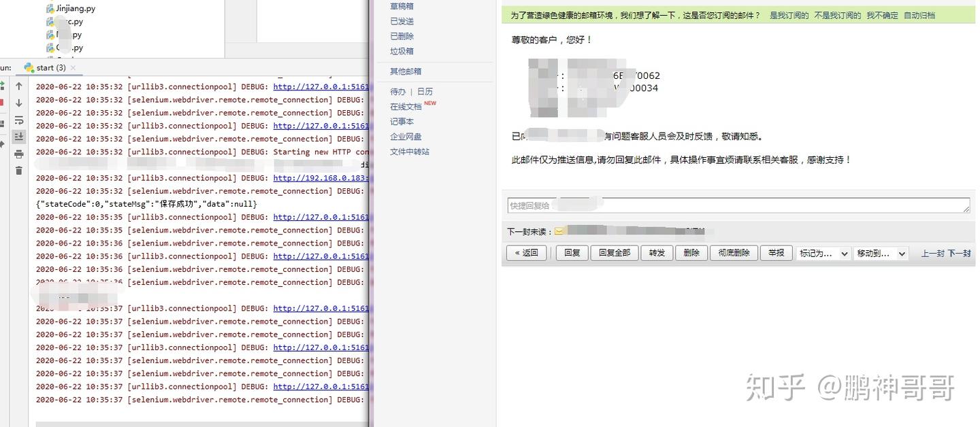Click the Up the Stack Trace arrow icon
This screenshot has width=980, height=427.
pyautogui.click(x=18, y=86)
